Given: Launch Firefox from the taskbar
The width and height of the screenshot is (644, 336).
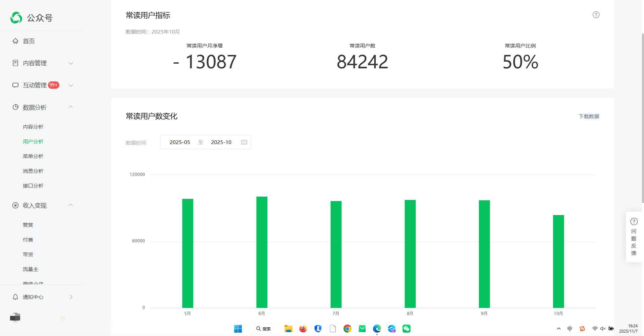Looking at the screenshot, I should (x=303, y=329).
